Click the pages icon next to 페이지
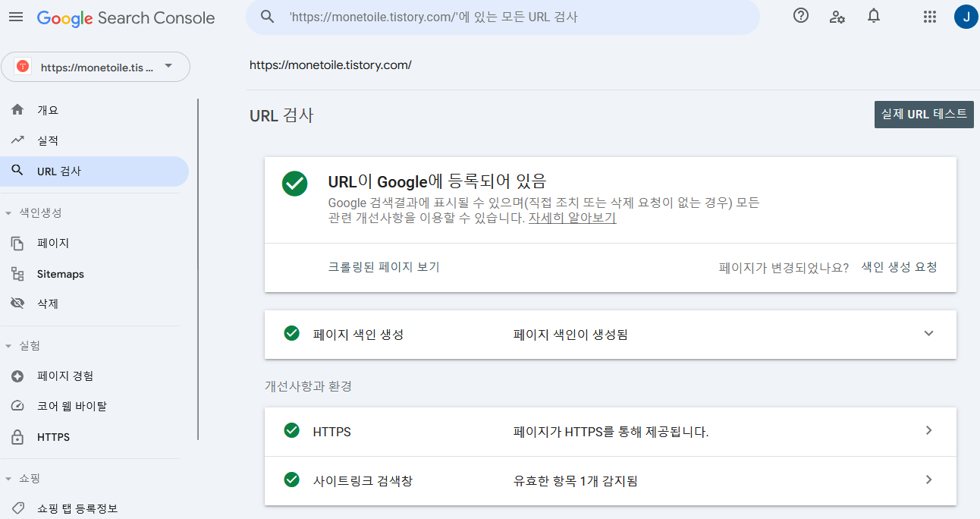980x519 pixels. 17,243
